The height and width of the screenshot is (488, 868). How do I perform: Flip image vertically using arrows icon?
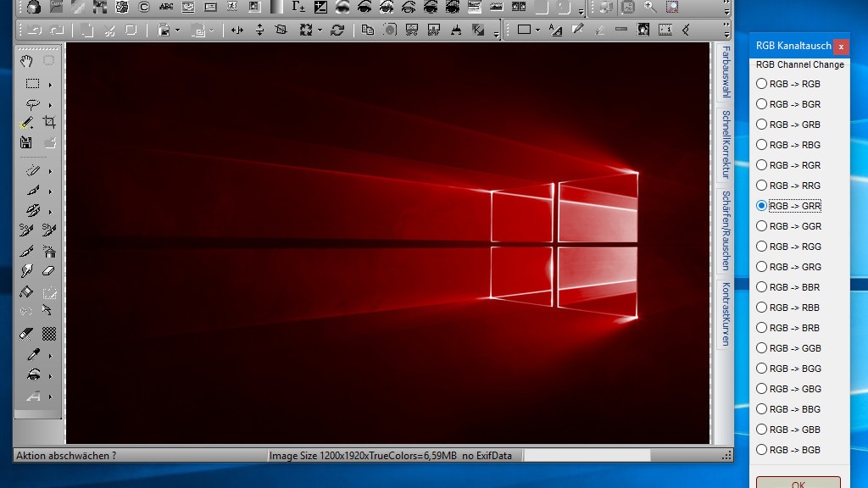tap(259, 30)
